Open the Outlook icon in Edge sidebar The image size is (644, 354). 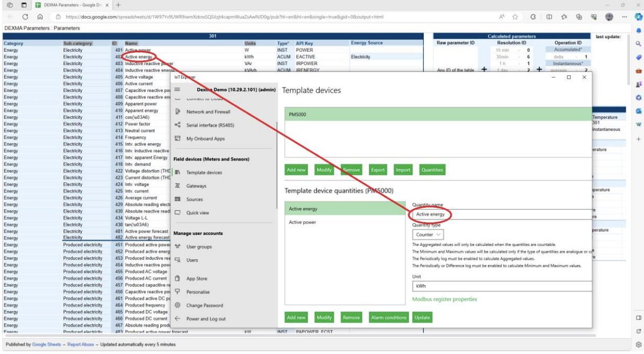click(638, 111)
